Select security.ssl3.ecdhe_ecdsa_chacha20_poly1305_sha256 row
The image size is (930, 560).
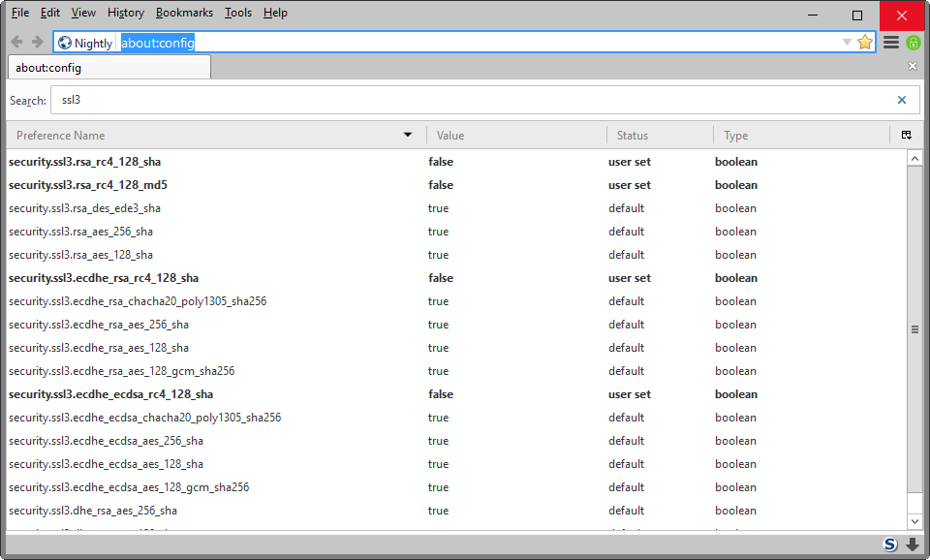456,418
